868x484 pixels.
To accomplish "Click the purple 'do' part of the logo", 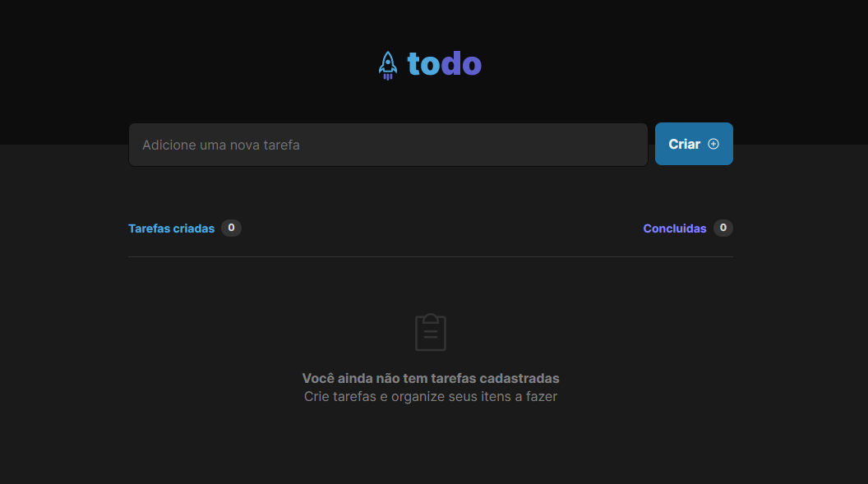I will coord(461,64).
